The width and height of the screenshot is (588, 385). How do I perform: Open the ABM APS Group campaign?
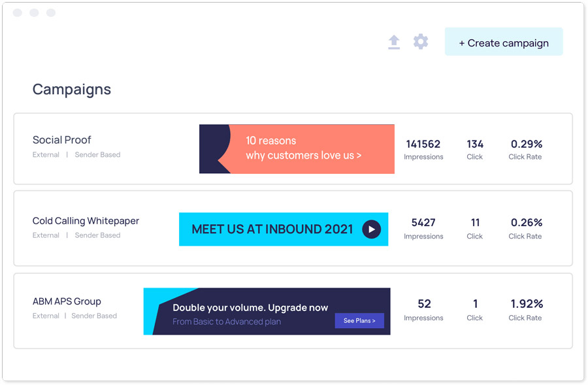click(x=67, y=301)
